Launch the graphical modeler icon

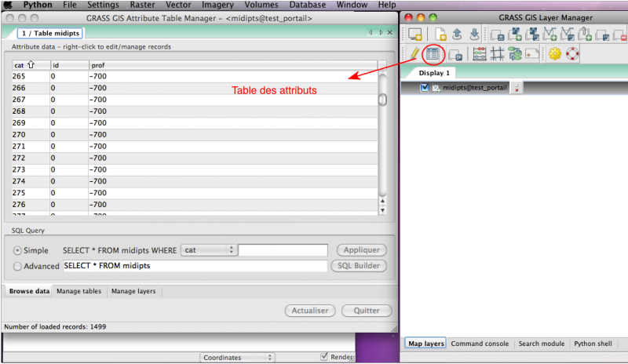tap(515, 54)
